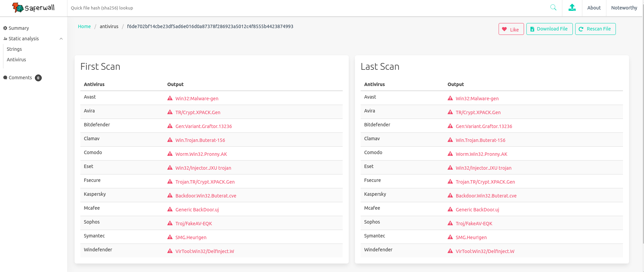Open the Strings submenu item

pyautogui.click(x=14, y=49)
